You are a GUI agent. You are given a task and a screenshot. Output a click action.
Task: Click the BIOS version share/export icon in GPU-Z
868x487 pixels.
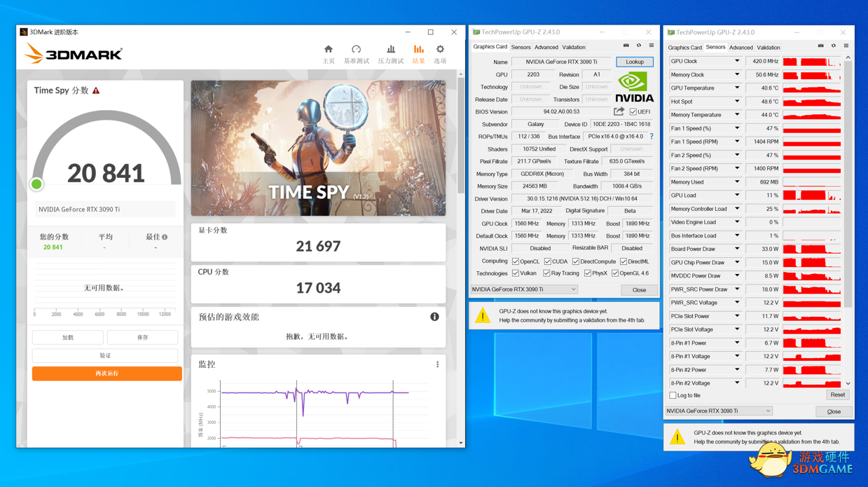tap(619, 111)
